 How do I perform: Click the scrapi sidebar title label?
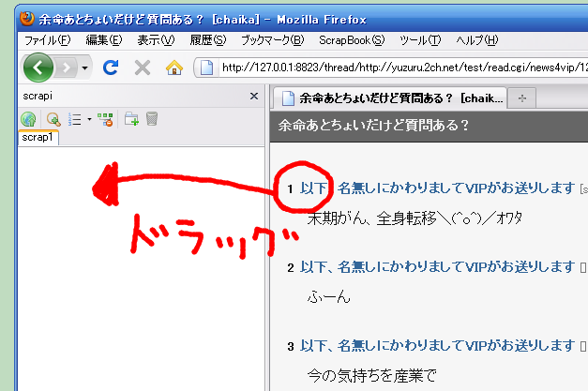click(x=38, y=97)
